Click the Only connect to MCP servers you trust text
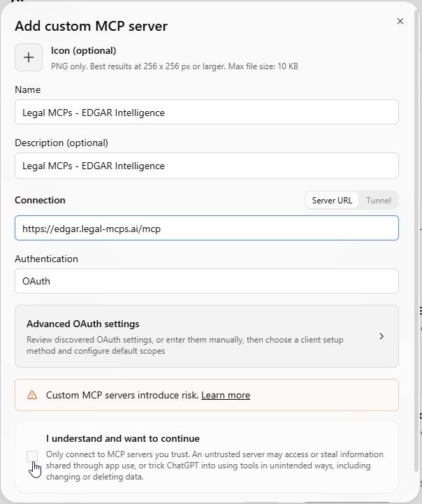This screenshot has width=422, height=504. (214, 466)
